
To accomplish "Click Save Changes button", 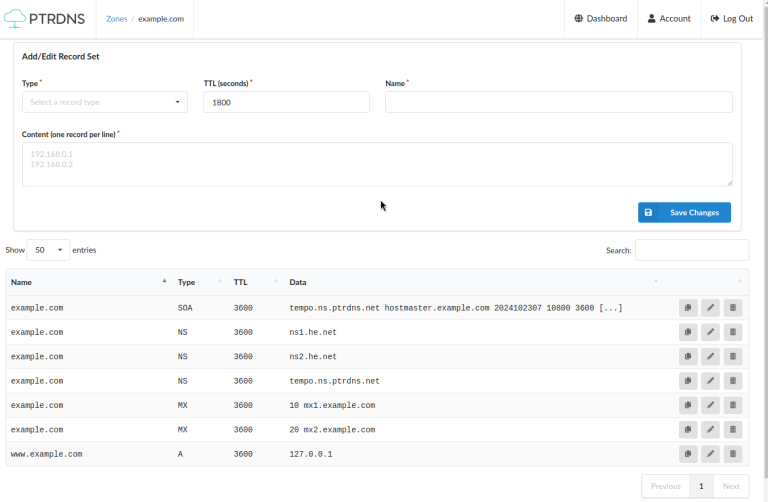I will pyautogui.click(x=684, y=213).
